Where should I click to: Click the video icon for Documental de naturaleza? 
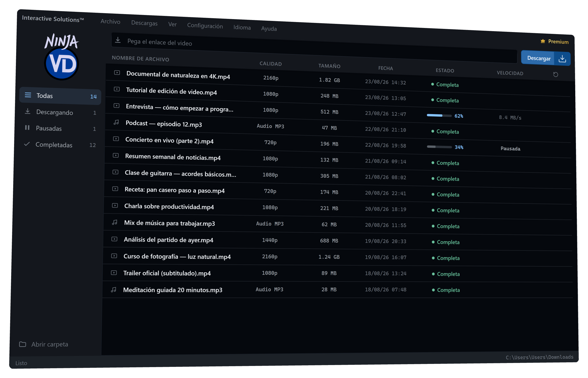tap(117, 73)
